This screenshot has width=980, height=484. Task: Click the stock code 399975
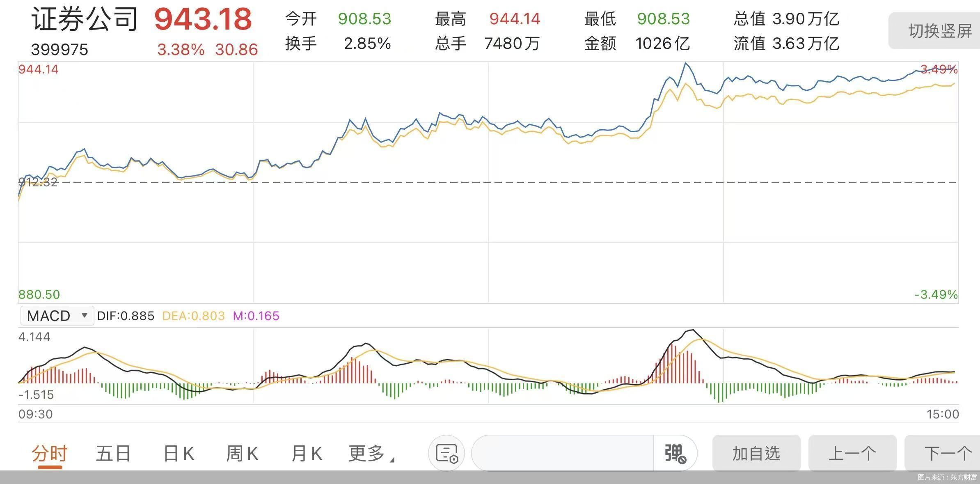[x=60, y=49]
